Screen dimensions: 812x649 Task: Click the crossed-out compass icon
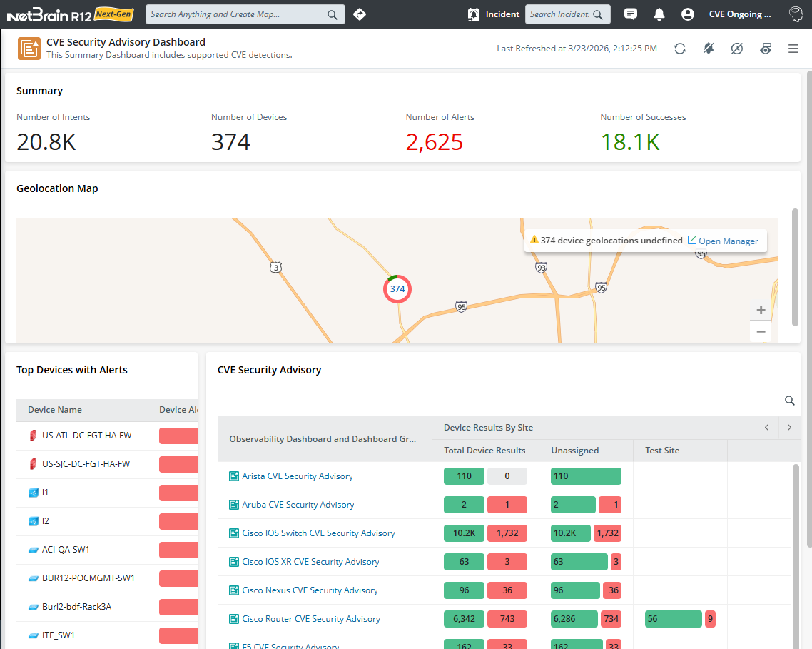pyautogui.click(x=737, y=49)
